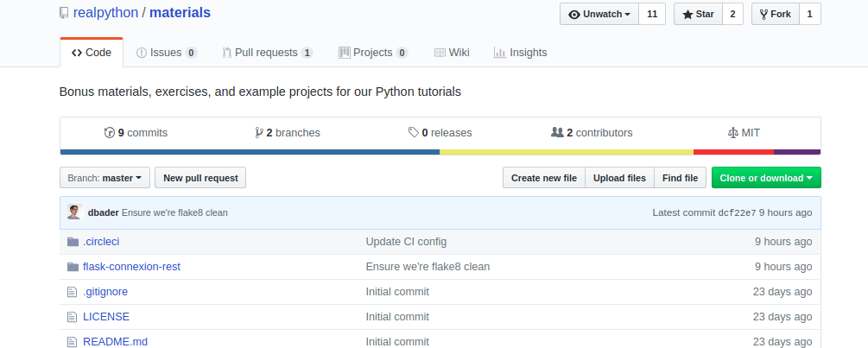Click dbader's avatar thumbnail
The image size is (868, 348).
pyautogui.click(x=75, y=212)
